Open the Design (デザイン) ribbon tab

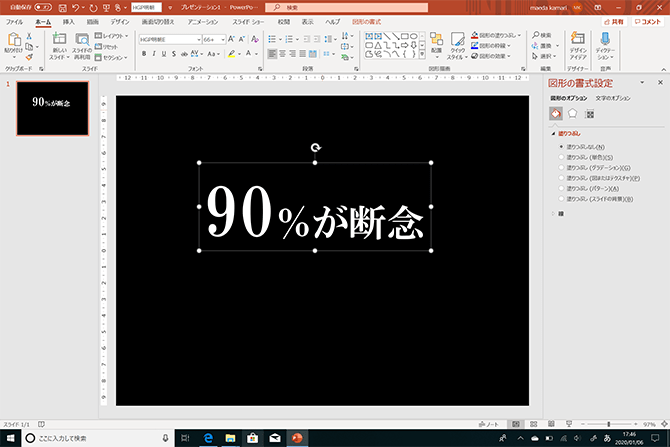120,22
